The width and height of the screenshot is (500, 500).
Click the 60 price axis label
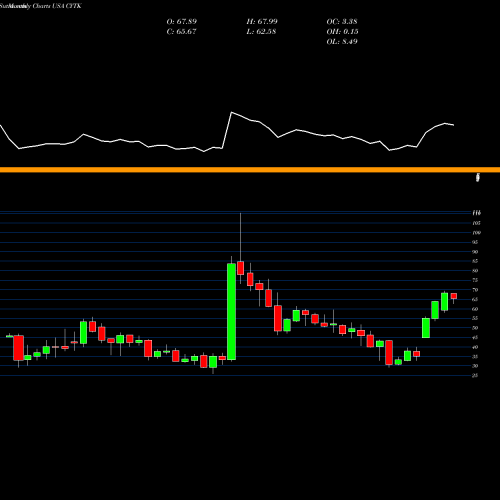[x=475, y=309]
